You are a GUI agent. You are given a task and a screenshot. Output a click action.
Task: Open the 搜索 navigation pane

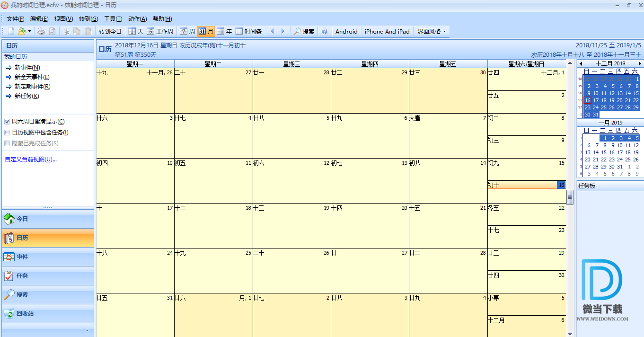(x=48, y=295)
